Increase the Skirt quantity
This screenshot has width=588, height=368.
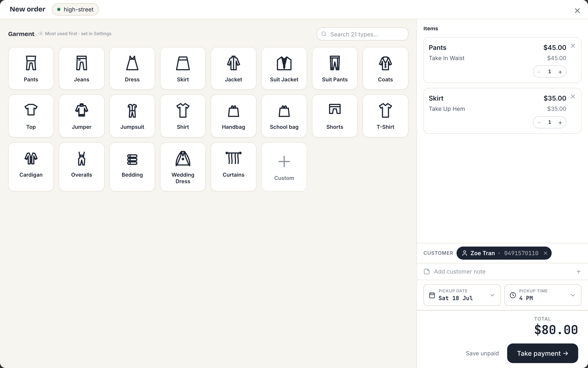(560, 122)
